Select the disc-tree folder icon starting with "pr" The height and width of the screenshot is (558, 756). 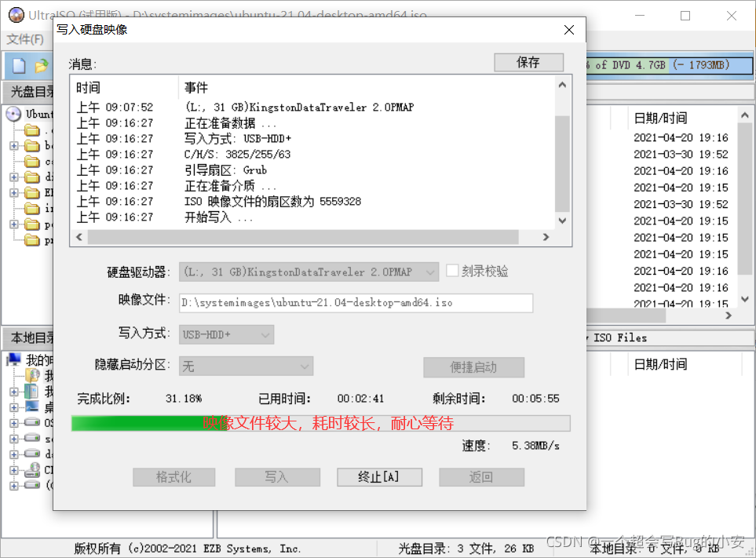pyautogui.click(x=32, y=240)
